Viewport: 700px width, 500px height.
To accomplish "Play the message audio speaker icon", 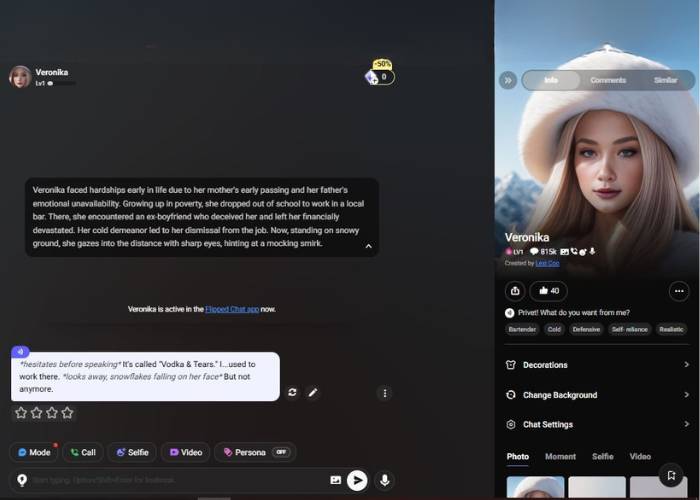I will tap(20, 352).
